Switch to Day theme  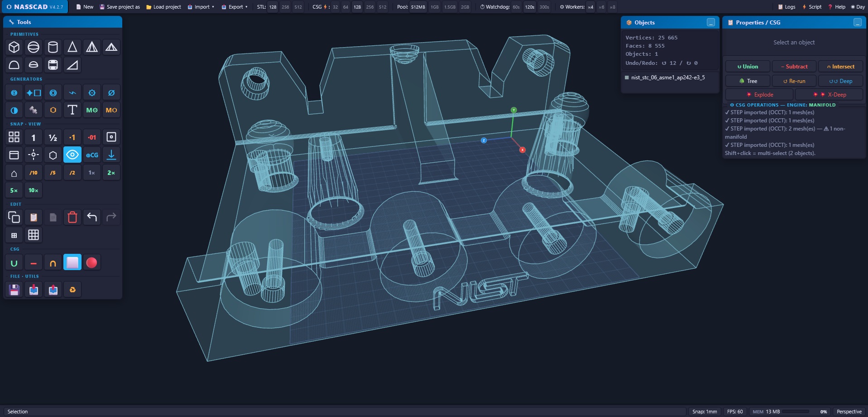pos(858,7)
